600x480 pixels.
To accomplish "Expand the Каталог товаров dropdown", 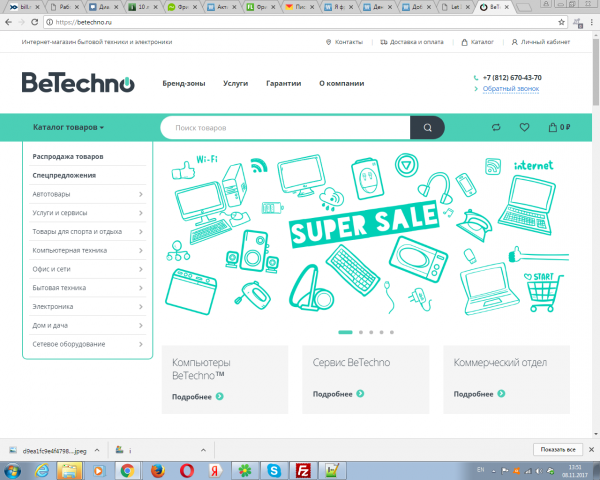I will coord(68,127).
